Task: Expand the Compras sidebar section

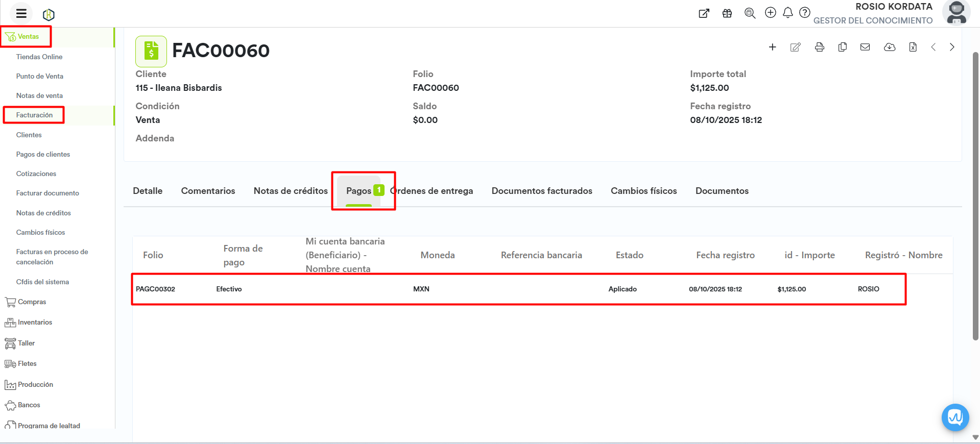Action: (32, 302)
